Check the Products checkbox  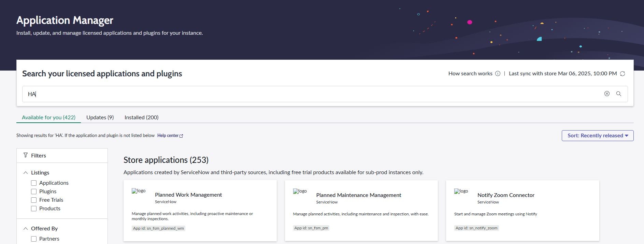[x=34, y=209]
